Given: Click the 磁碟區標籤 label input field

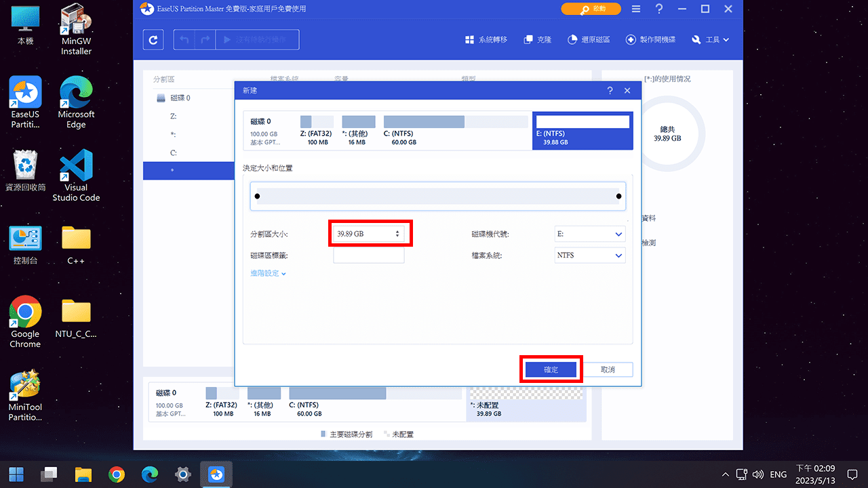Looking at the screenshot, I should coord(369,255).
